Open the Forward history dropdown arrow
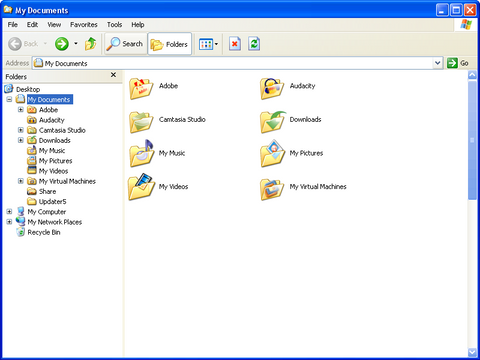This screenshot has height=360, width=480. pos(76,44)
